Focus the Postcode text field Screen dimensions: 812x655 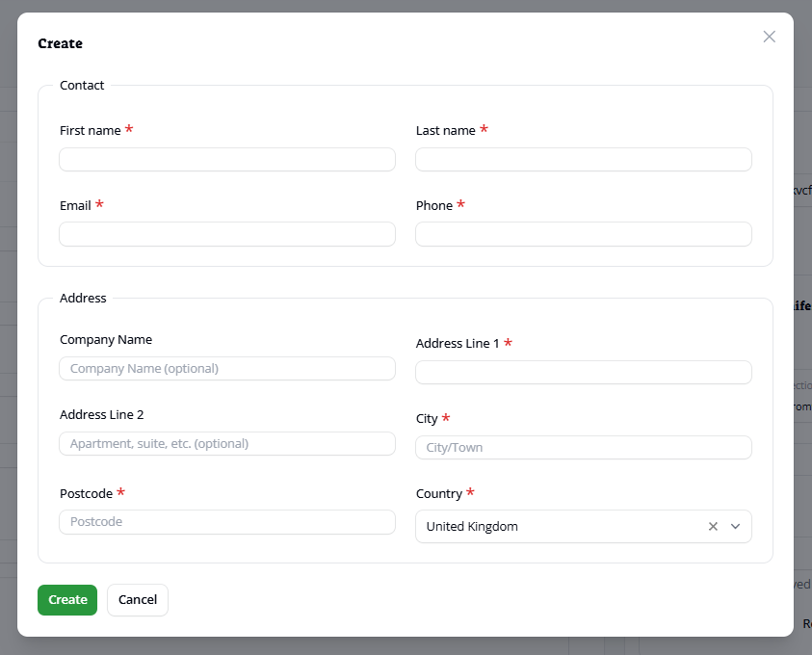tap(227, 522)
